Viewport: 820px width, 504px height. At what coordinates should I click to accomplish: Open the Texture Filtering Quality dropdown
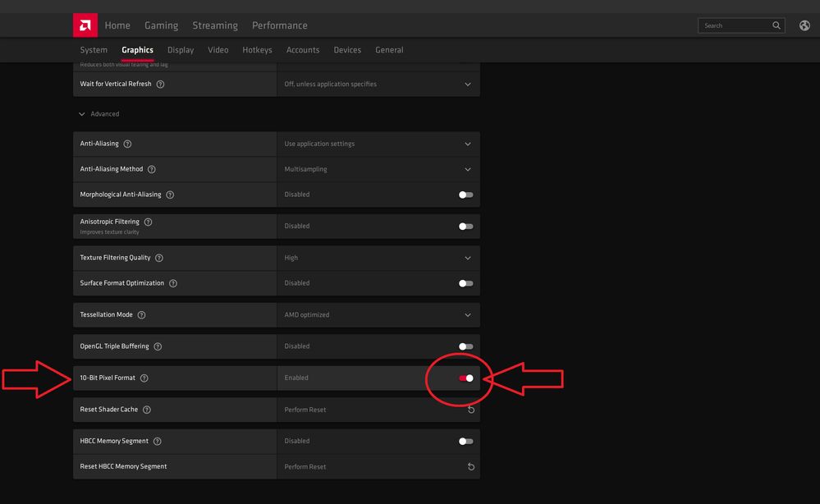[378, 258]
